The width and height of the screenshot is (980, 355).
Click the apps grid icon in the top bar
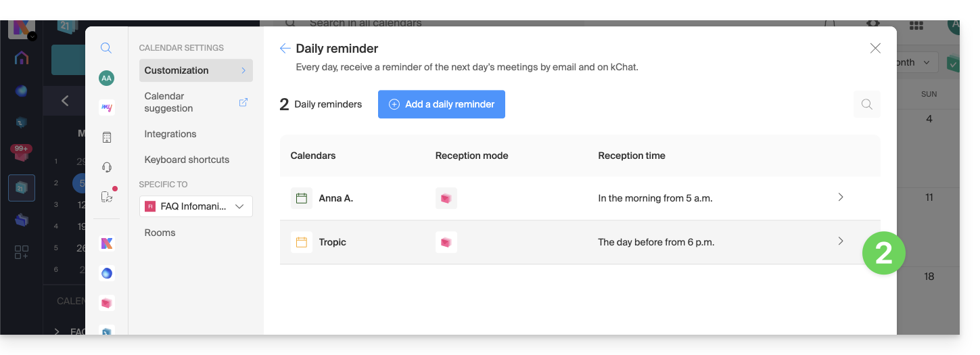point(916,25)
